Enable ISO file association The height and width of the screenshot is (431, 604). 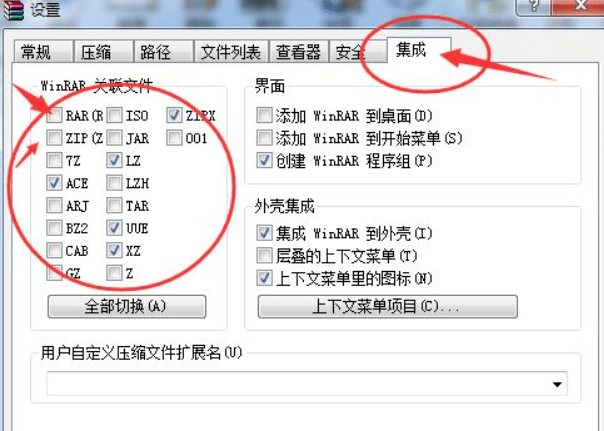click(114, 115)
